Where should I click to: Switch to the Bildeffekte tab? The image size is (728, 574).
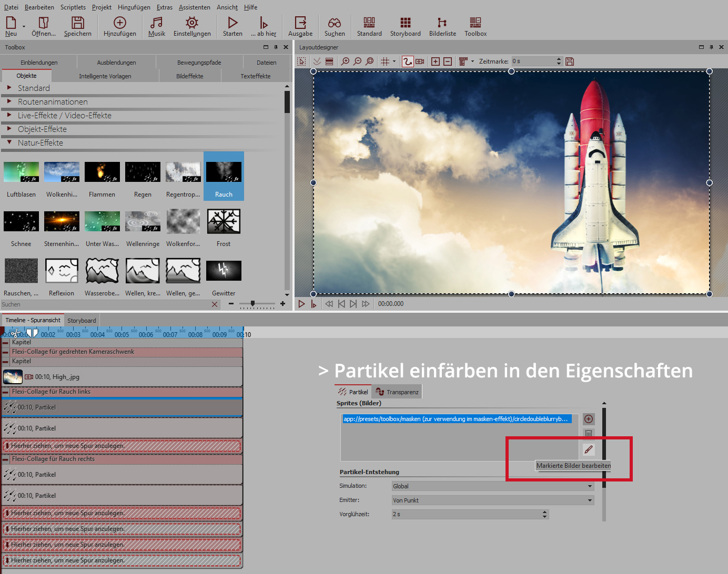tap(189, 76)
